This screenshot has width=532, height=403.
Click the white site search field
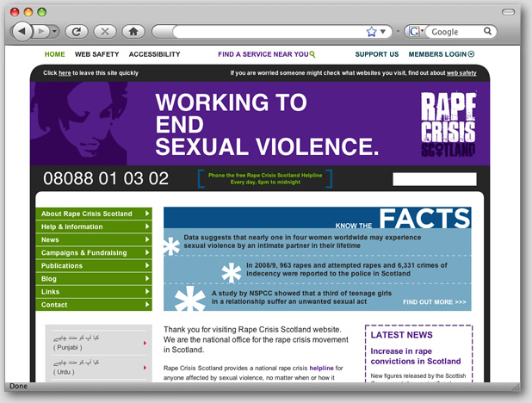(434, 179)
